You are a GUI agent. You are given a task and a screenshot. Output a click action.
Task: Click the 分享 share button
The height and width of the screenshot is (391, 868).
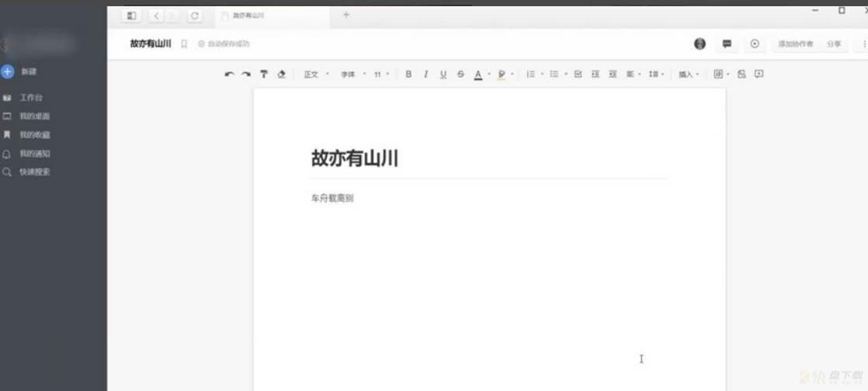pos(834,44)
